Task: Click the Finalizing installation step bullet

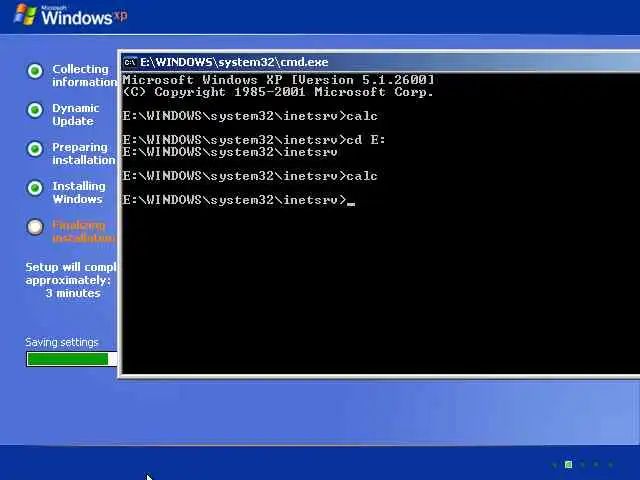Action: coord(35,227)
